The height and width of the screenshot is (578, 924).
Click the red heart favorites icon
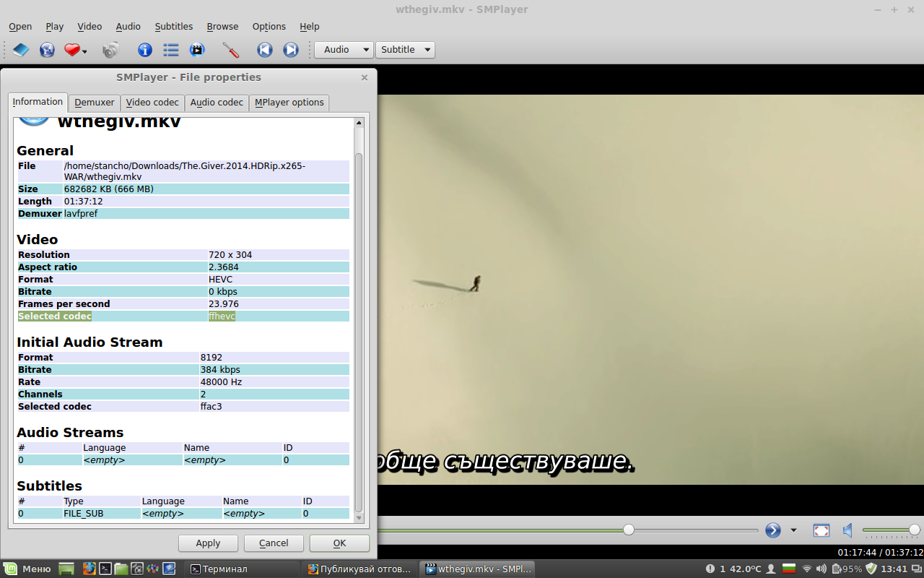[x=71, y=50]
